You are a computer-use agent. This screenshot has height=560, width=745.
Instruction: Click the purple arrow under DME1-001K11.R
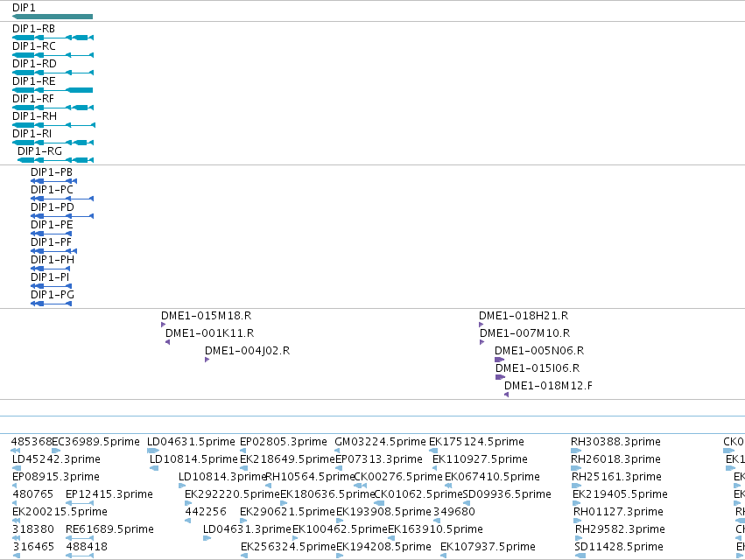point(168,342)
